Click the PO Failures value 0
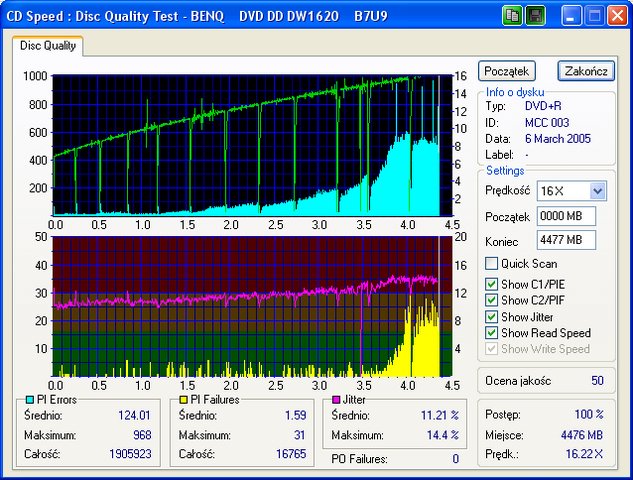Viewport: 633px width, 480px height. tap(455, 459)
